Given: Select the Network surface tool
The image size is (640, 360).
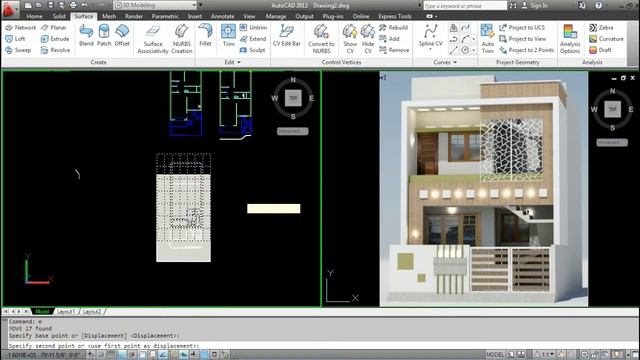Looking at the screenshot, I should 21,27.
